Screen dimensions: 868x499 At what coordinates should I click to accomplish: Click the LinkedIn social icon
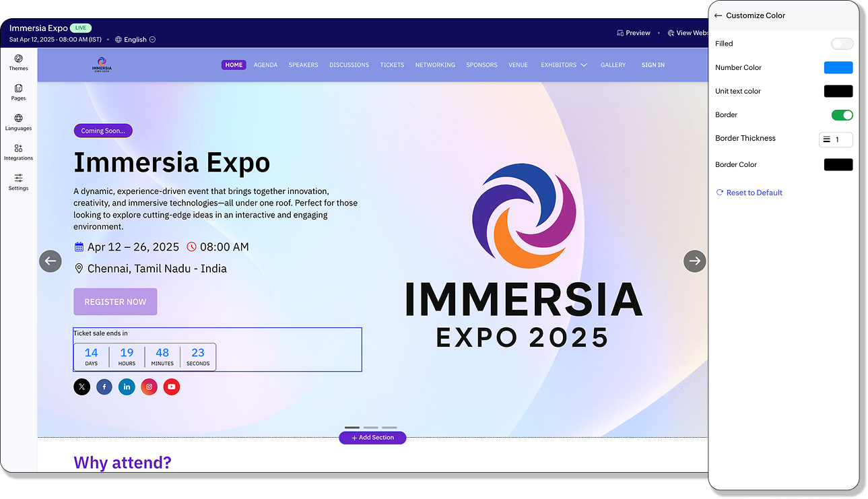click(127, 387)
